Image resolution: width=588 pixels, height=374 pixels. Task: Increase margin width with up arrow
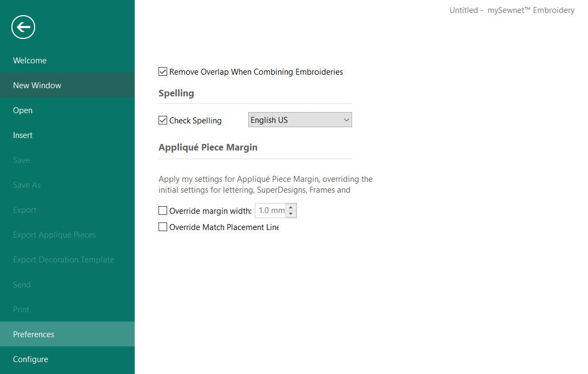pos(291,207)
